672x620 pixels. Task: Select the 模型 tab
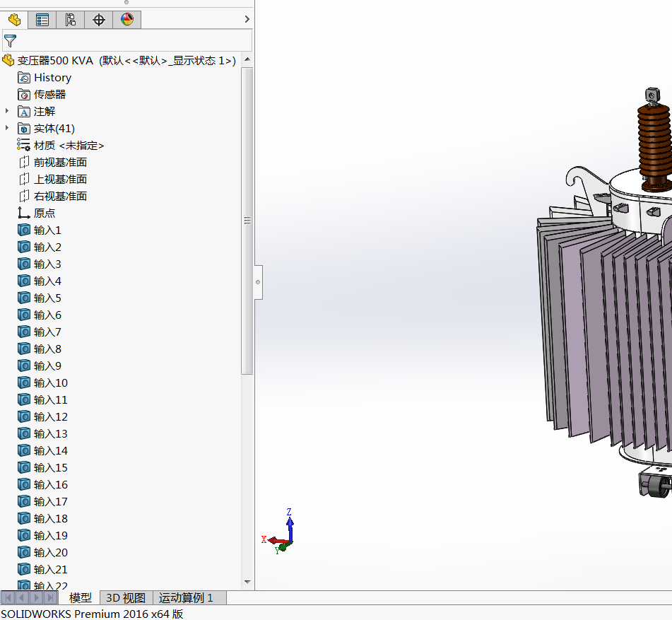pyautogui.click(x=80, y=598)
